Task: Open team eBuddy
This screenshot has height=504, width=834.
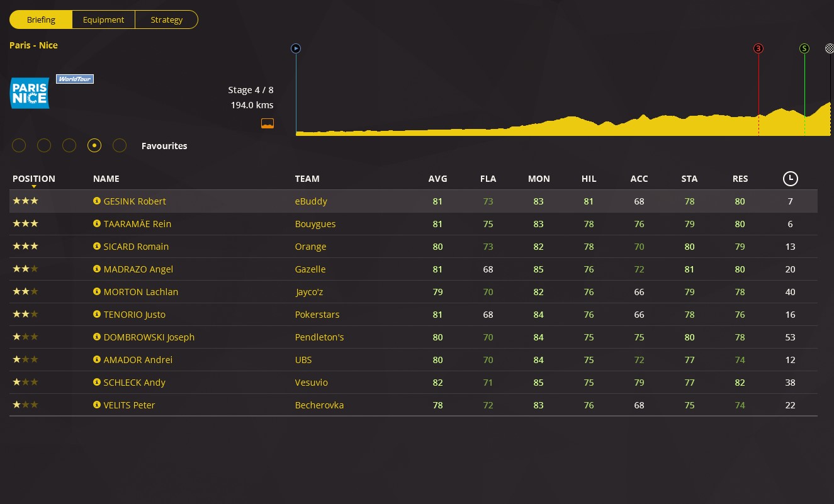Action: [x=311, y=201]
